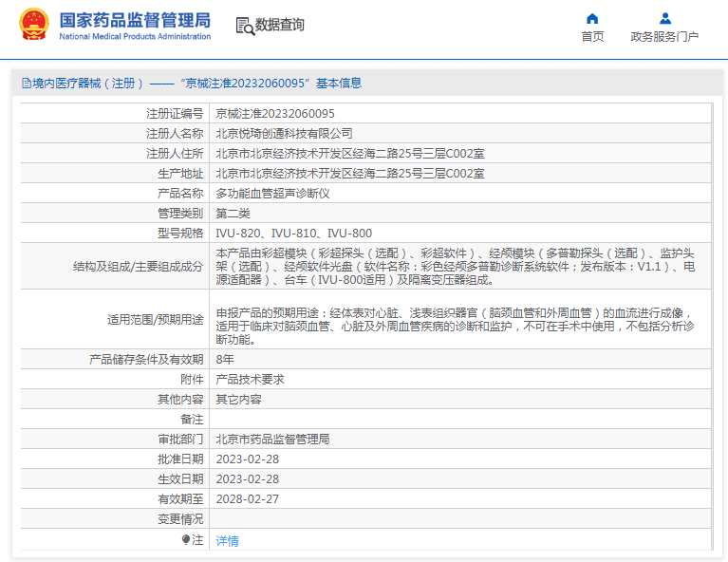
Task: Click the 基本信息 heading text
Action: 339,84
